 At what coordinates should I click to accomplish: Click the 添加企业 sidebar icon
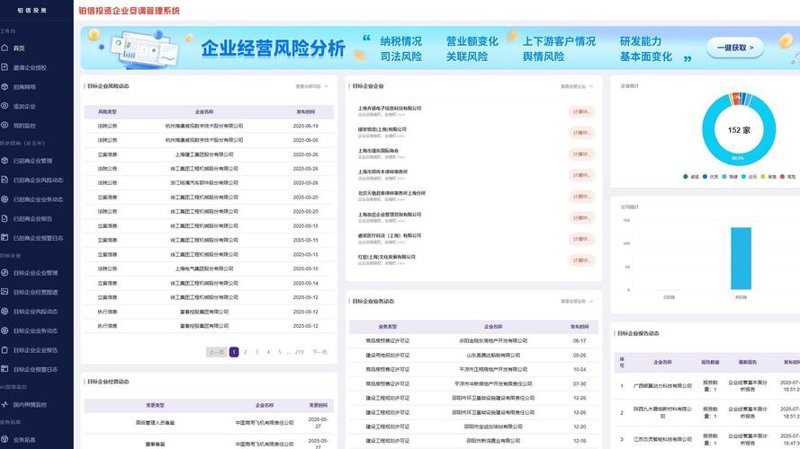tap(5, 106)
